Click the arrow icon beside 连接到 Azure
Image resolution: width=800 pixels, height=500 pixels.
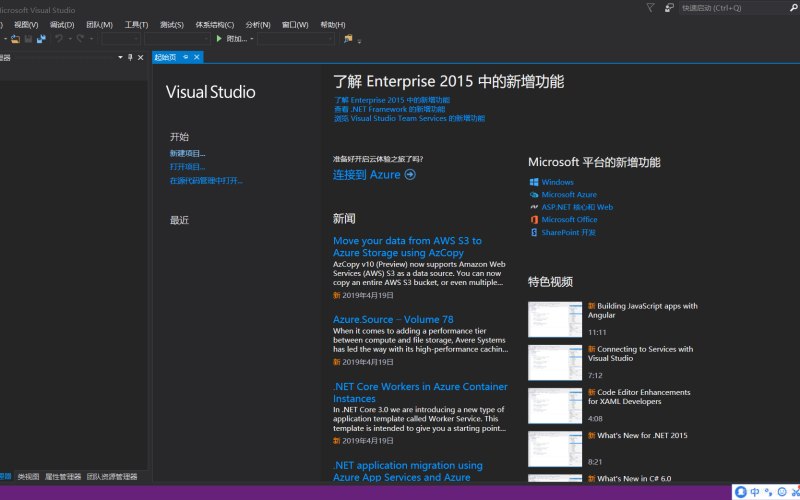(410, 174)
